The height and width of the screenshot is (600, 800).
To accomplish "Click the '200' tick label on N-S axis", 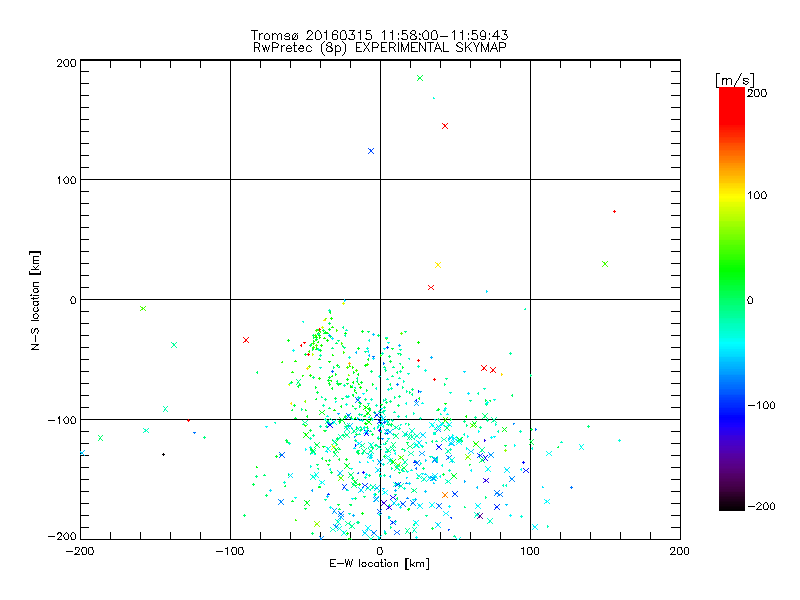I will [x=66, y=64].
